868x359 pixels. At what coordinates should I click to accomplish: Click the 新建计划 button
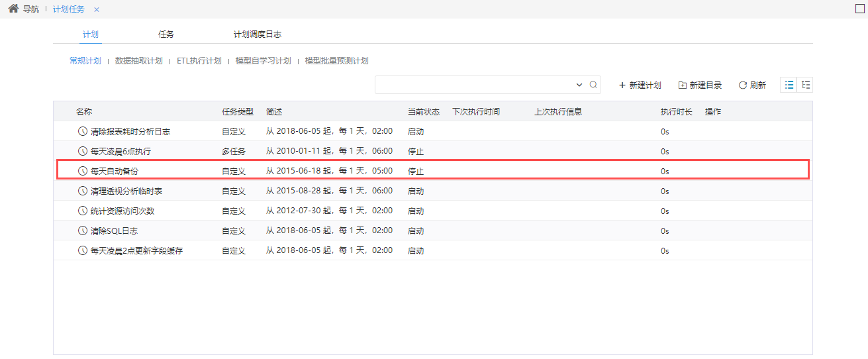[640, 85]
